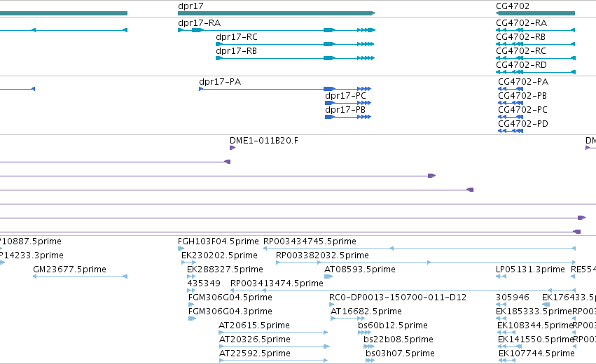Click the P14233.3prime label at left edge
This screenshot has width=596, height=364.
coord(32,255)
